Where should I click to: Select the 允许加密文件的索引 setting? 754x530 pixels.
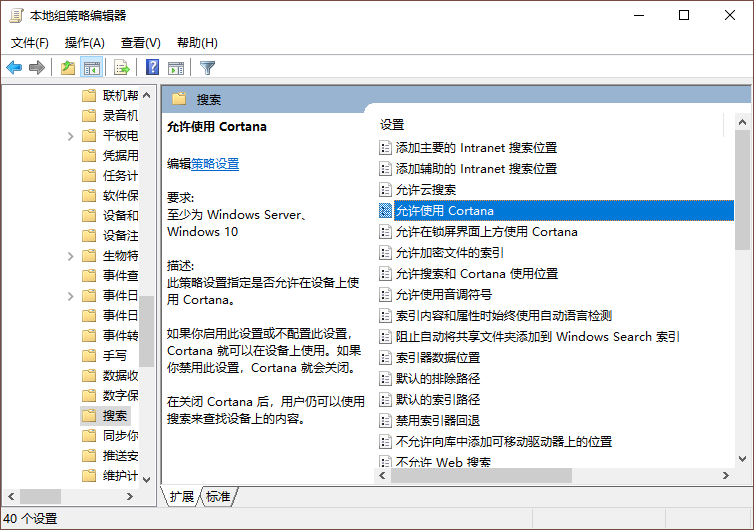coord(449,253)
